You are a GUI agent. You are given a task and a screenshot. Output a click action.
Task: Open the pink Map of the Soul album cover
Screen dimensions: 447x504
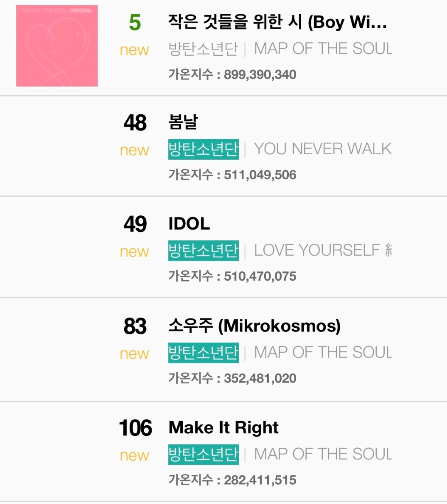57,46
